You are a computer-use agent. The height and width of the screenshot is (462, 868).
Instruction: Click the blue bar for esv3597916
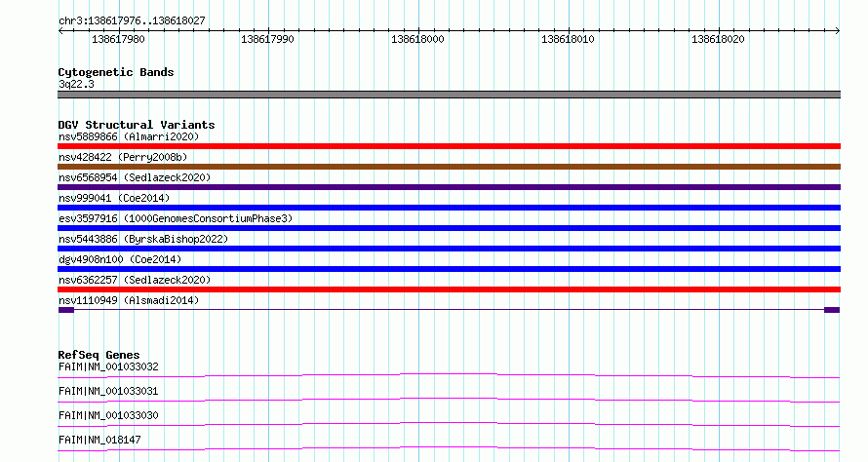(x=449, y=228)
